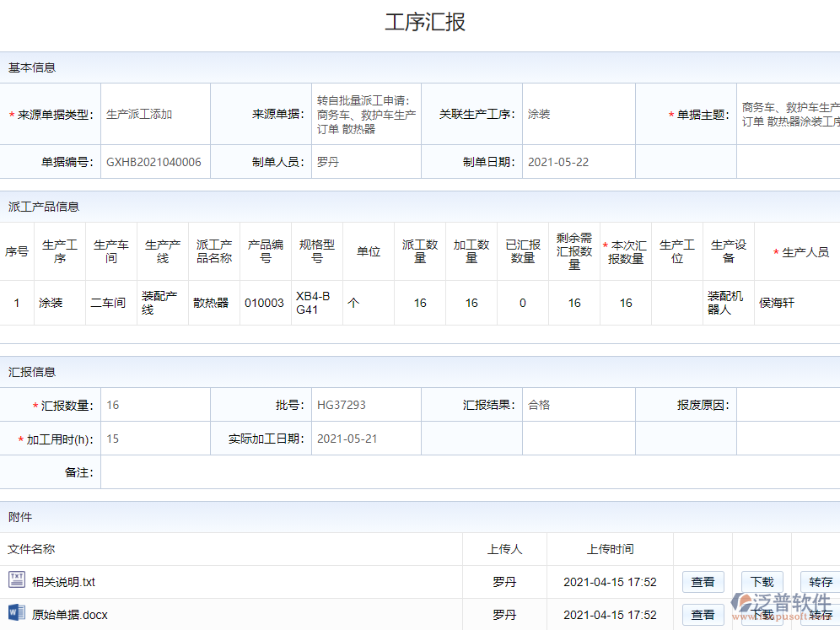Screen dimensions: 840x630
Task: Pick the 实际加工日期 date field
Action: [366, 439]
